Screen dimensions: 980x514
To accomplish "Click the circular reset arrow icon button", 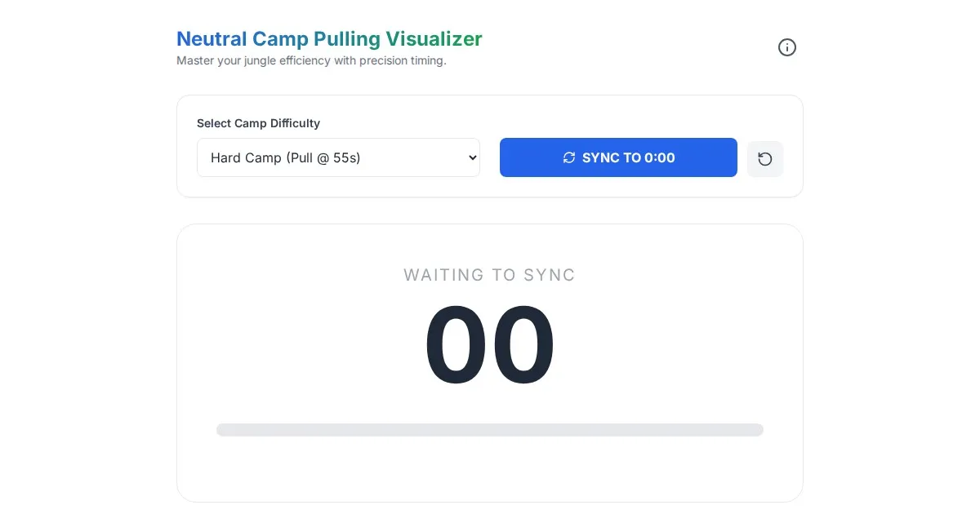I will [765, 159].
